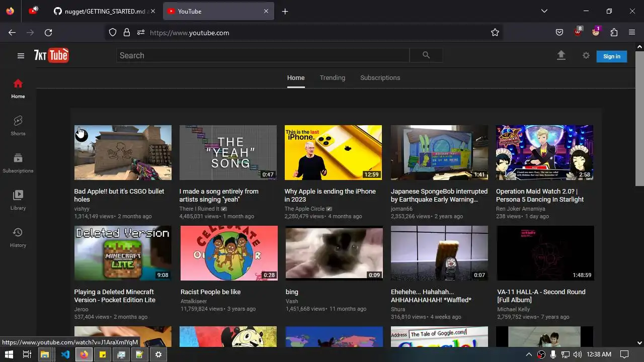Switch to Trending tab
The image size is (644, 362).
(333, 78)
